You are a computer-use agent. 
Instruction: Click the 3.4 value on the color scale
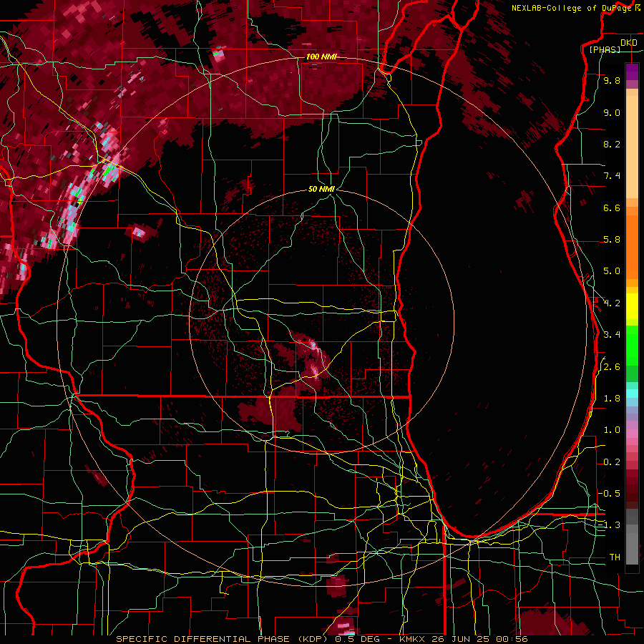(x=612, y=335)
